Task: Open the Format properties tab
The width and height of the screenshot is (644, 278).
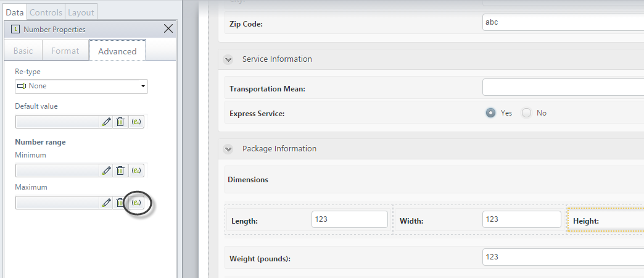Action: pyautogui.click(x=65, y=51)
